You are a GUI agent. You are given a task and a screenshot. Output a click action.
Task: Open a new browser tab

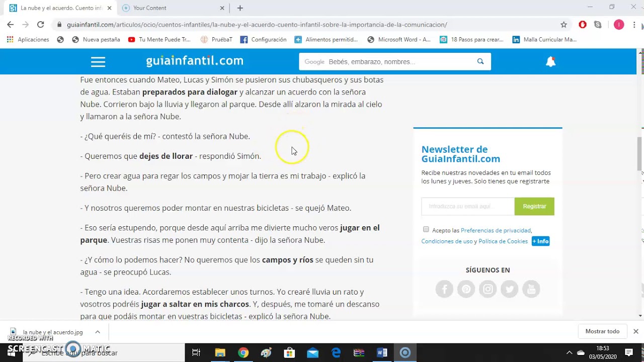point(240,8)
